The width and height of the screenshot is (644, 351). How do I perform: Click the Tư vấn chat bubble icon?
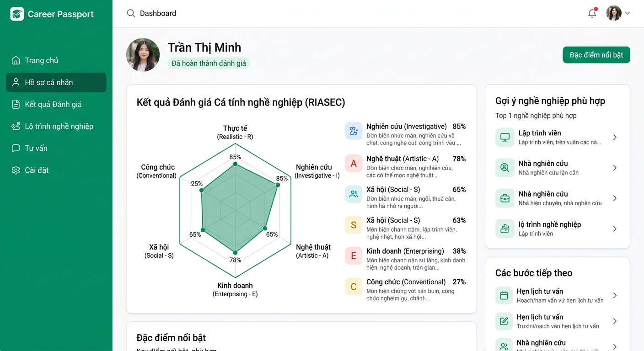point(16,148)
